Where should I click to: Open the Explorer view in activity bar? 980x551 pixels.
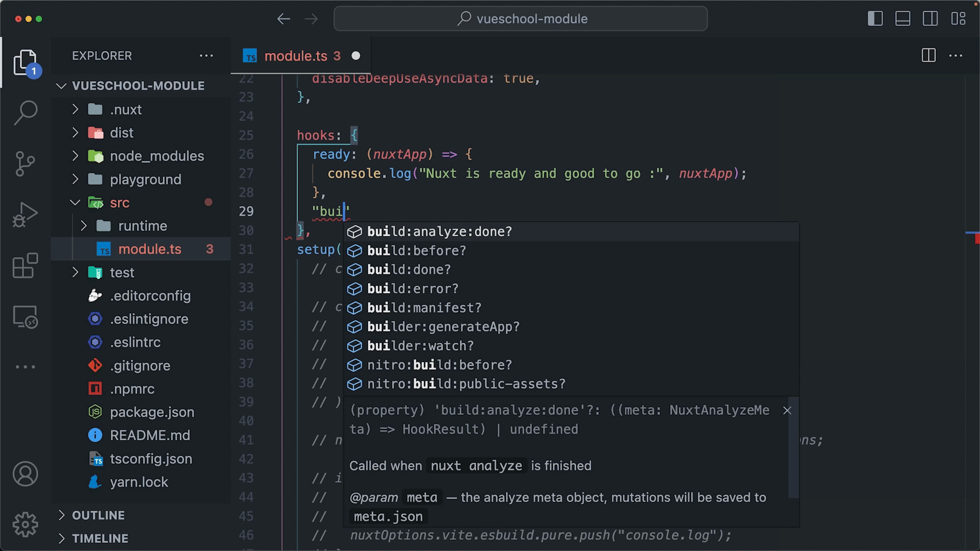click(25, 63)
